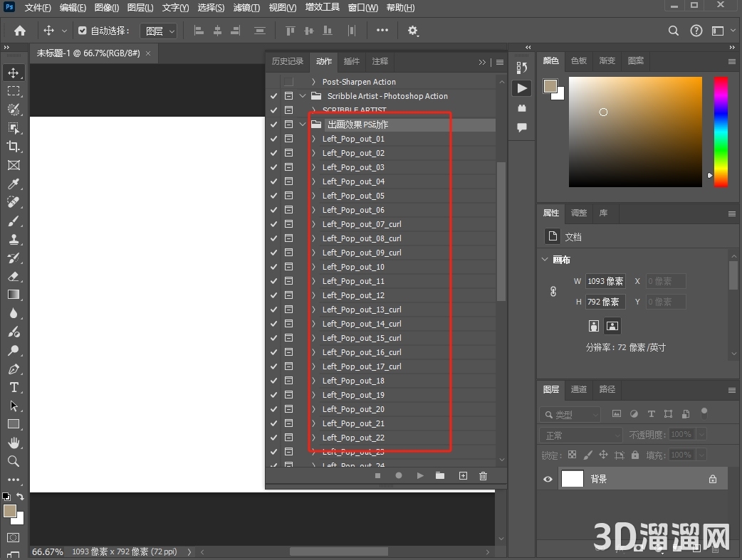Select the Zoom tool in the toolbar
Screen dimensions: 742x560
point(14,461)
